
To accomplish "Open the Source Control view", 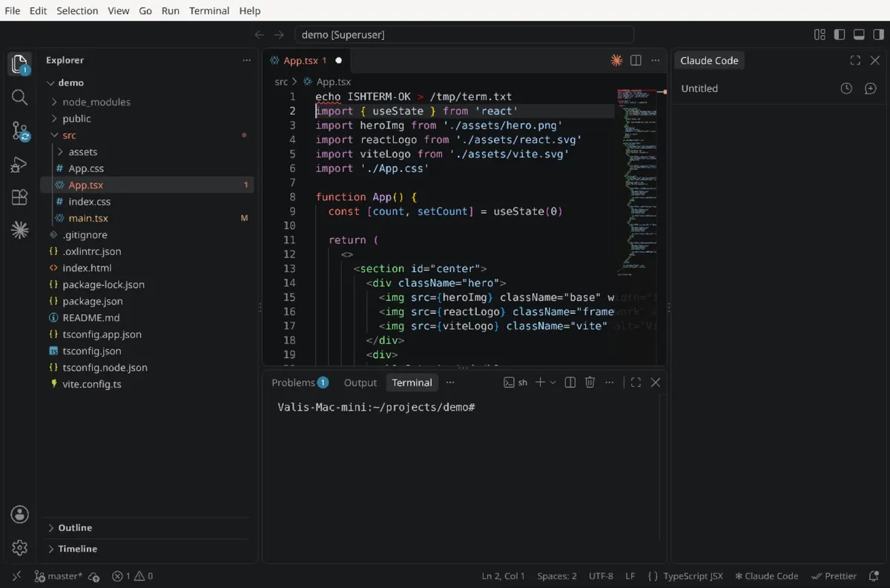I will pyautogui.click(x=20, y=131).
